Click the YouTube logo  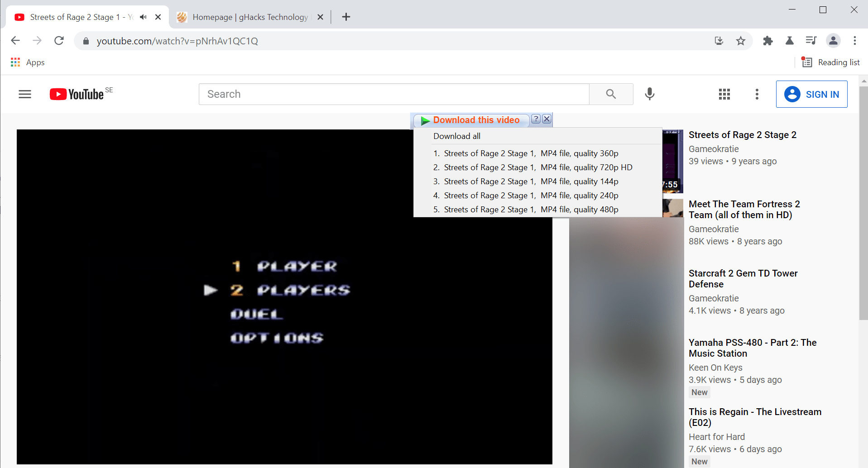(x=77, y=94)
